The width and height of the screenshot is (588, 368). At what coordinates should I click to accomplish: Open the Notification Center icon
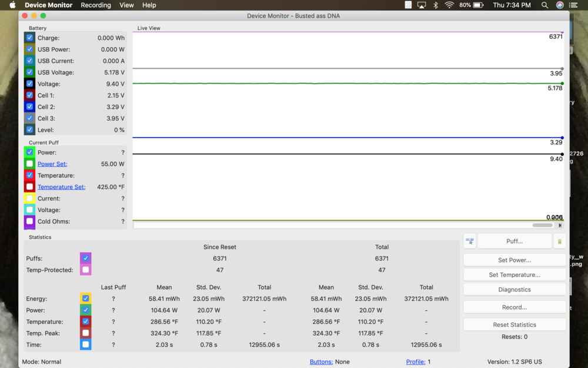(574, 5)
